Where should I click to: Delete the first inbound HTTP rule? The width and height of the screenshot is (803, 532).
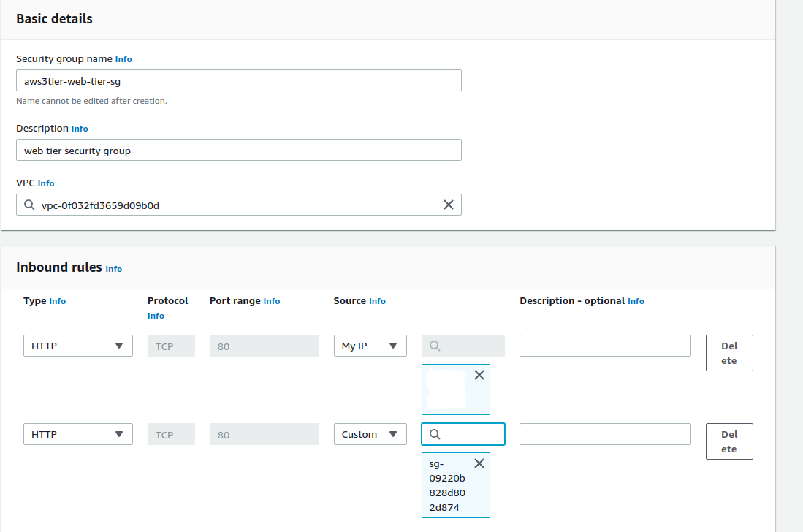click(x=728, y=352)
